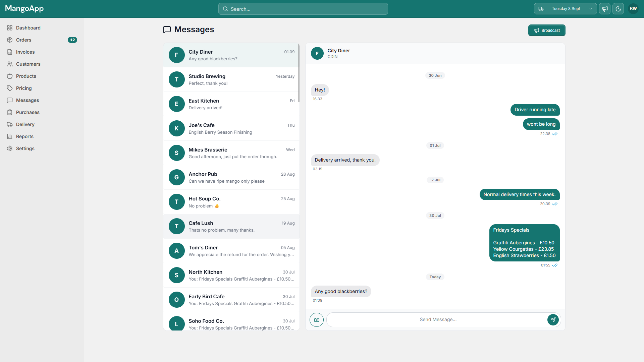Click the Messages chat bubble sidebar icon
Screen dimensions: 644x362
pos(10,100)
